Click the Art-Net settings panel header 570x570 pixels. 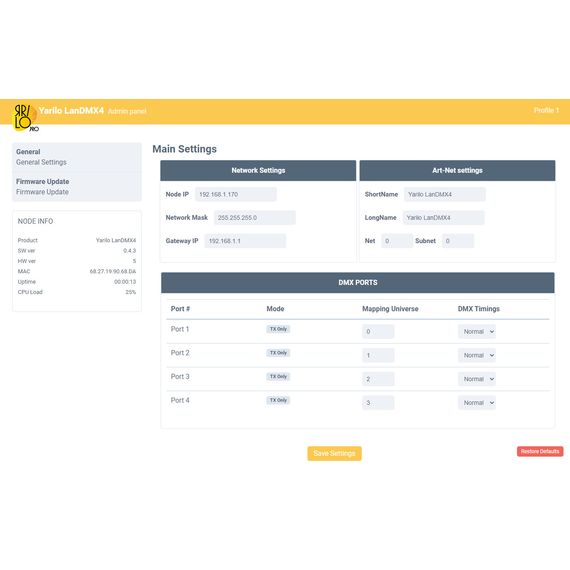[x=457, y=170]
